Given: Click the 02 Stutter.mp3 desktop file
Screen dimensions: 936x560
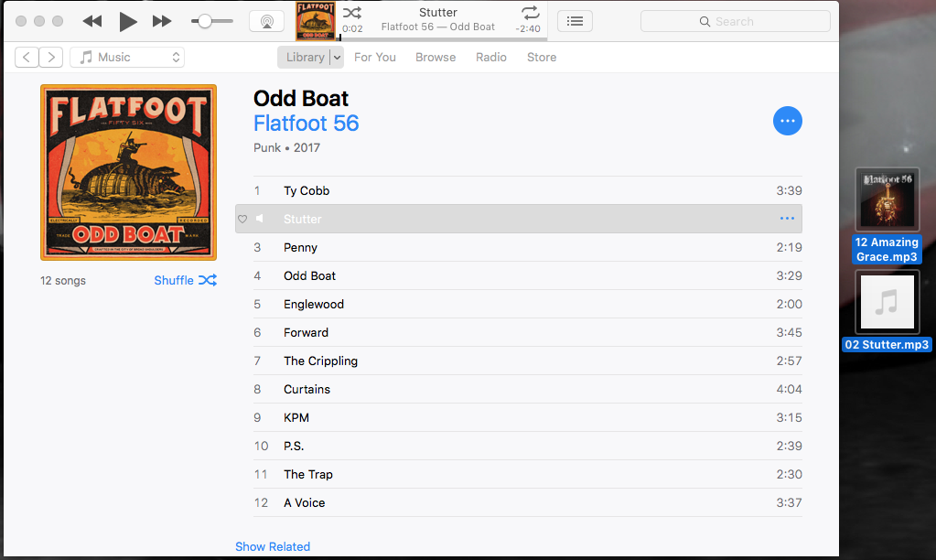Looking at the screenshot, I should (888, 311).
